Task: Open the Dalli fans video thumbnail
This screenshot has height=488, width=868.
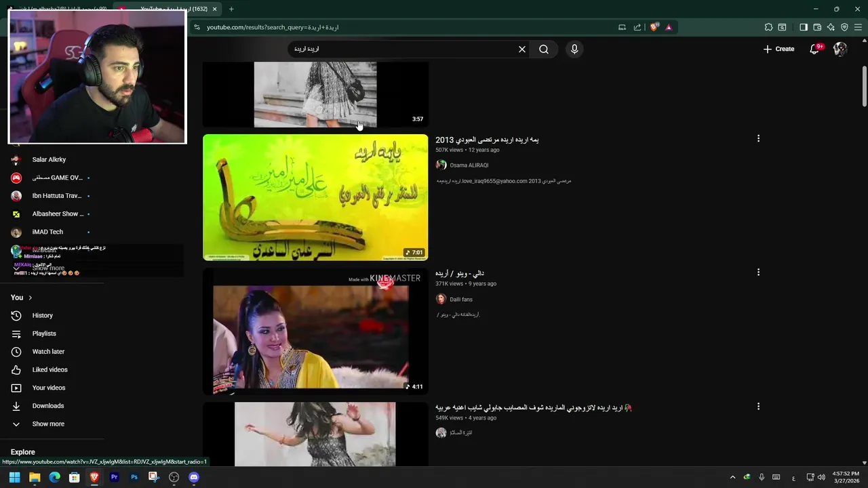Action: tap(315, 331)
